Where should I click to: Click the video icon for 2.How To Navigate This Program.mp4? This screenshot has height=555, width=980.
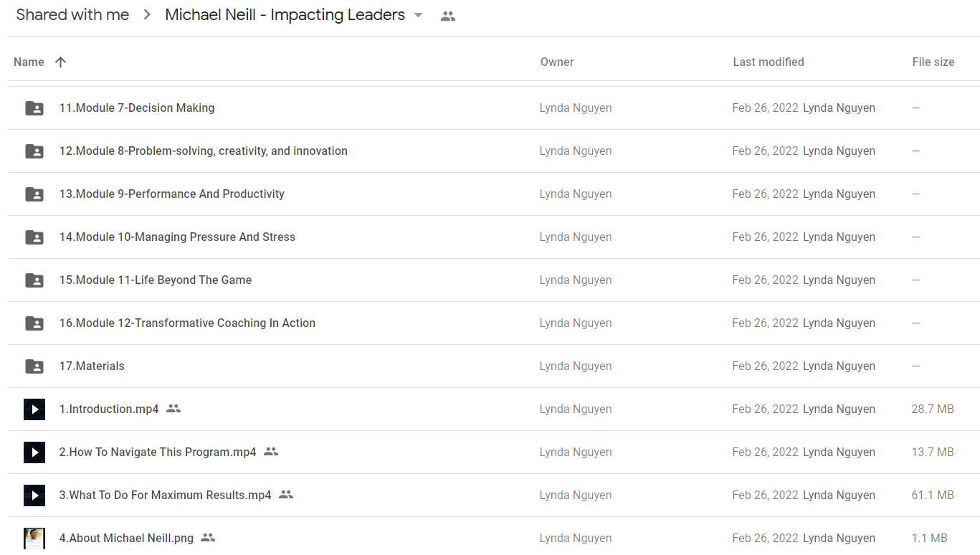[x=34, y=452]
